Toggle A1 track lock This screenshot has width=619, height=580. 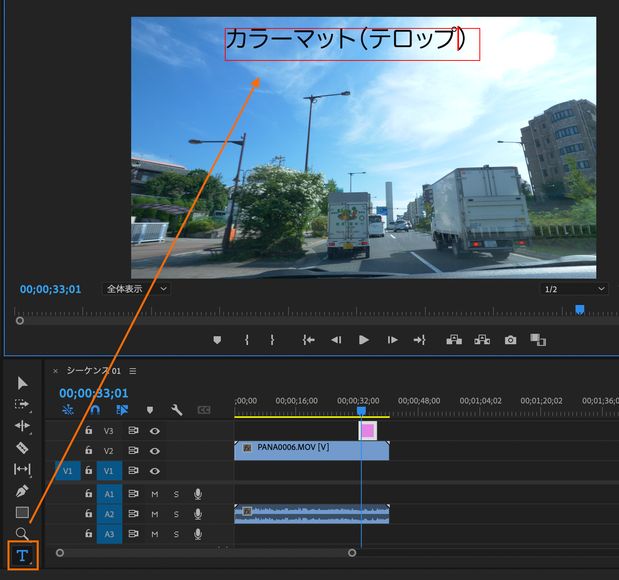pyautogui.click(x=88, y=494)
